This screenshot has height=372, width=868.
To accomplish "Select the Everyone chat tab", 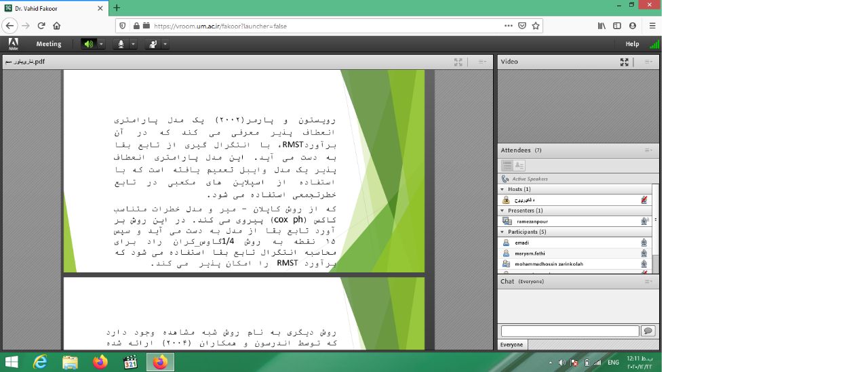I will pos(512,344).
